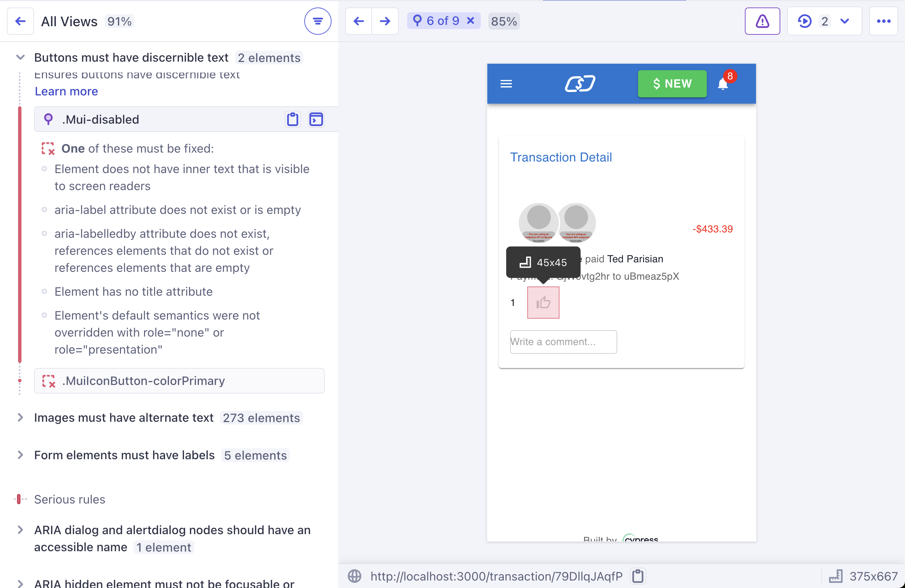
Task: Click the inspect/highlight icon for .Mui-disabled
Action: 316,119
